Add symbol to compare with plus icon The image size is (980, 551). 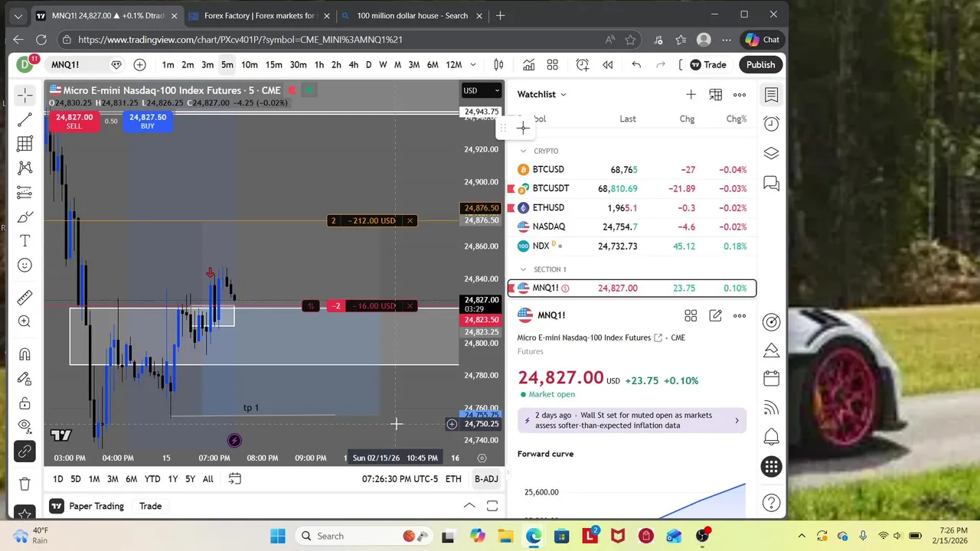click(x=139, y=65)
